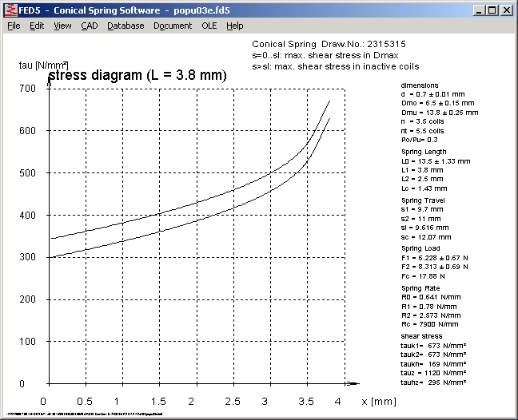518x420 pixels.
Task: Click the Conical Spring Draw.No. header text
Action: click(x=328, y=43)
